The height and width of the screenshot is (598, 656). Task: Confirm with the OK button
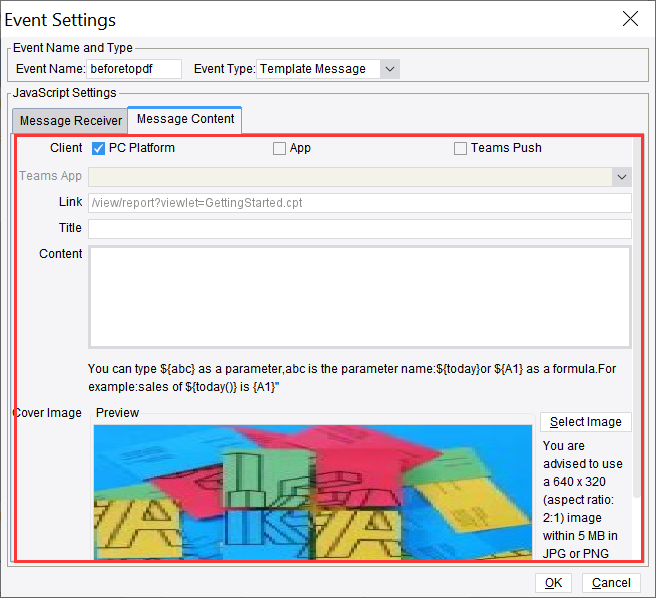coord(553,583)
